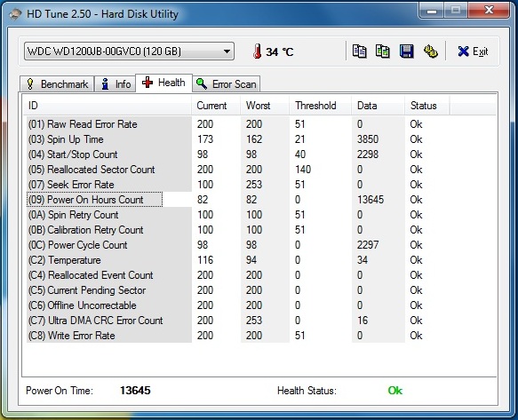The height and width of the screenshot is (420, 518).
Task: Click the Data column header
Action: (x=378, y=106)
